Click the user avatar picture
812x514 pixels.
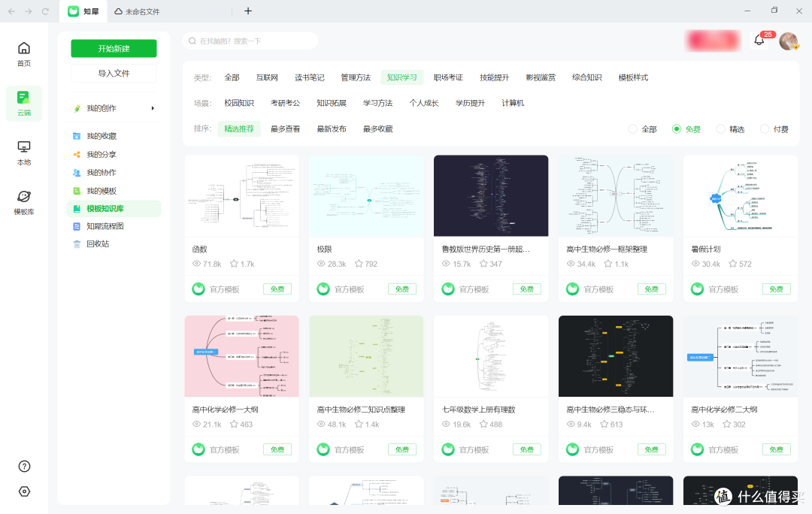tap(789, 41)
